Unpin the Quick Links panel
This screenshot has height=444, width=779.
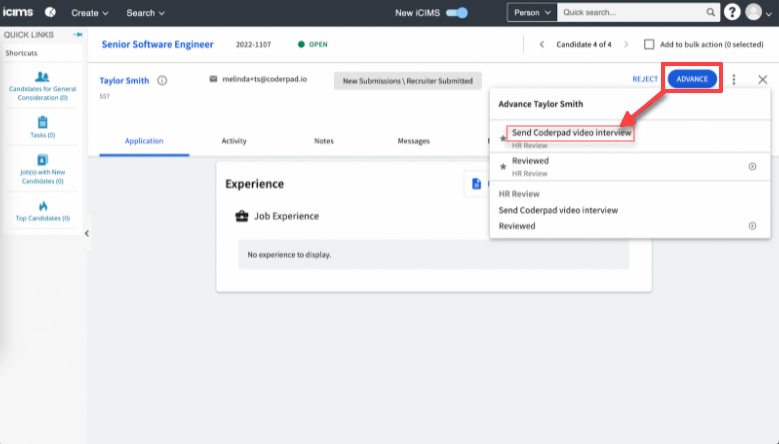pos(78,34)
